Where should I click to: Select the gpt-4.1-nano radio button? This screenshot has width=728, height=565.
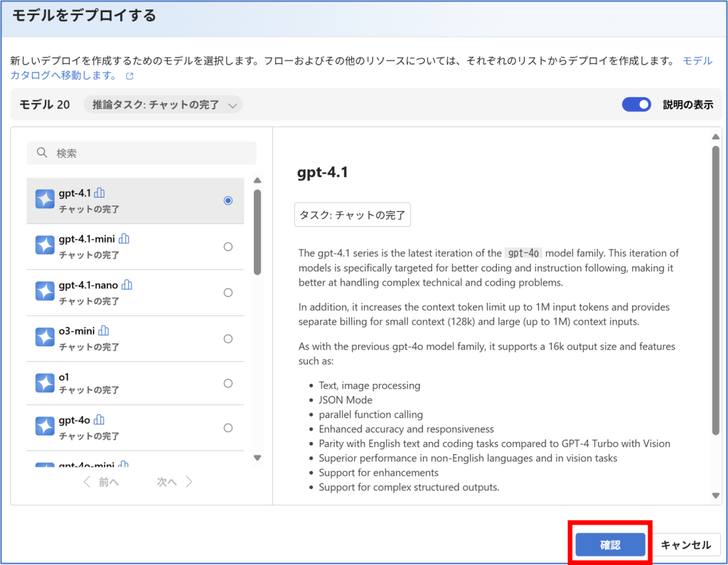click(228, 293)
